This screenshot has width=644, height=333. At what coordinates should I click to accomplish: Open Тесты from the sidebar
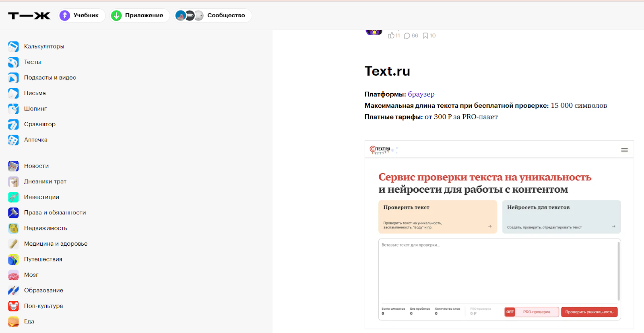[x=32, y=62]
